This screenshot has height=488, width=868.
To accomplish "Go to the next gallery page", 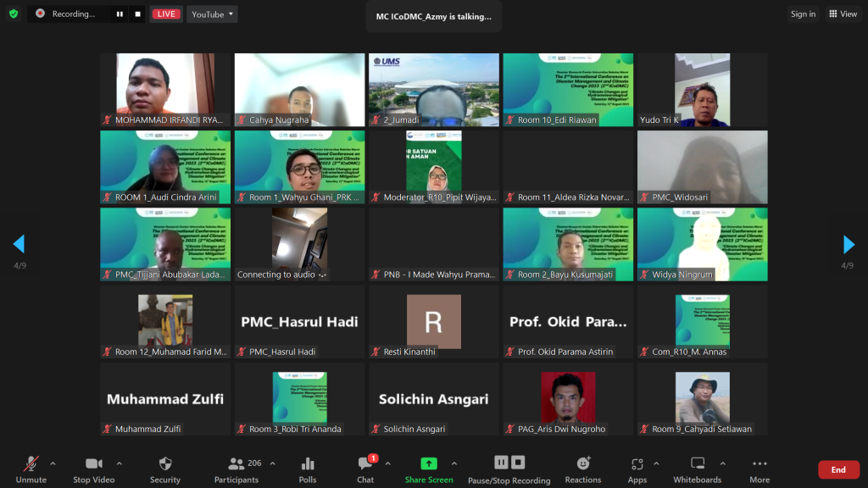I will point(849,245).
